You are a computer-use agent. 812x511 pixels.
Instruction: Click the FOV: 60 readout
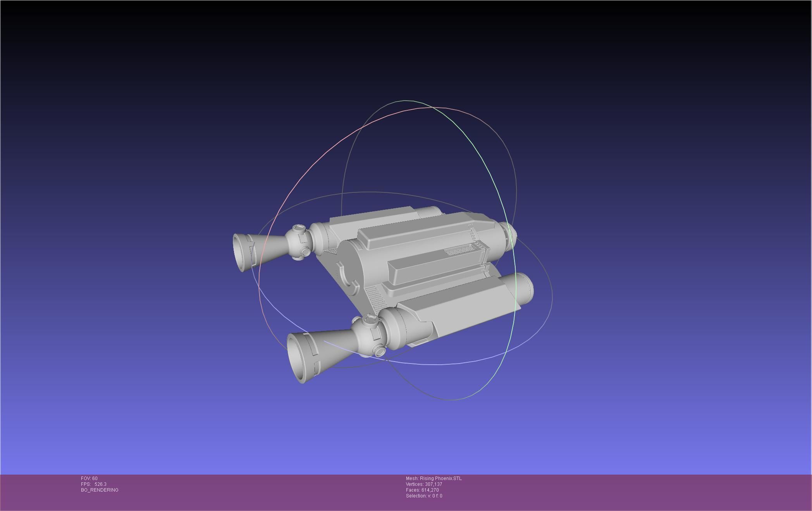pos(89,478)
